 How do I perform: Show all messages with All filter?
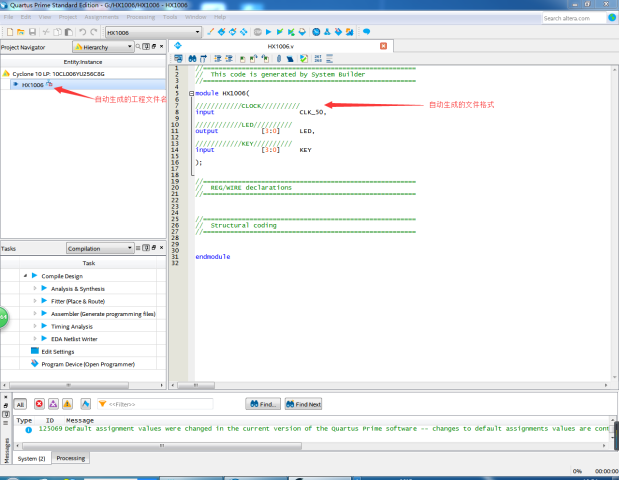click(x=21, y=404)
